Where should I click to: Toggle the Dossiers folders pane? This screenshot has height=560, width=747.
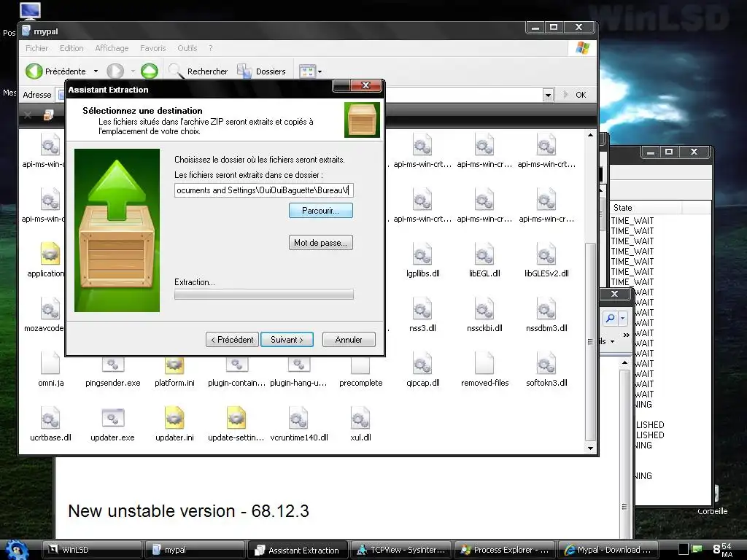262,71
